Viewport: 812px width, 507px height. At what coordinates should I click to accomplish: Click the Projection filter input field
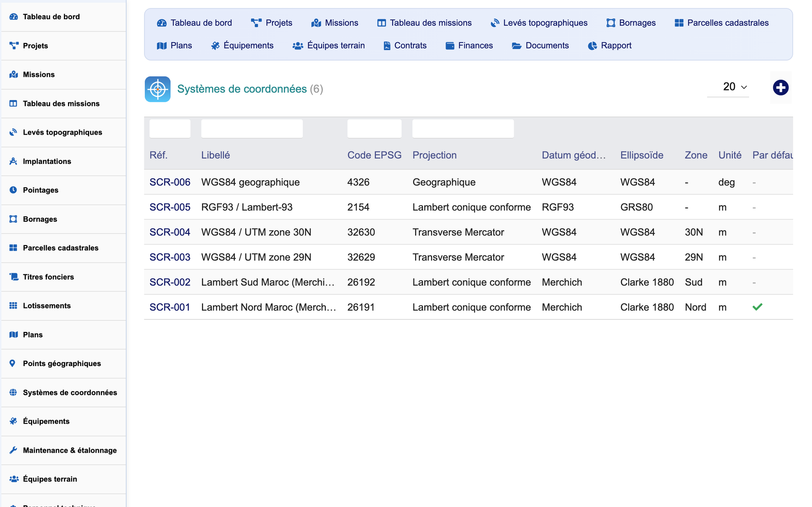point(463,128)
